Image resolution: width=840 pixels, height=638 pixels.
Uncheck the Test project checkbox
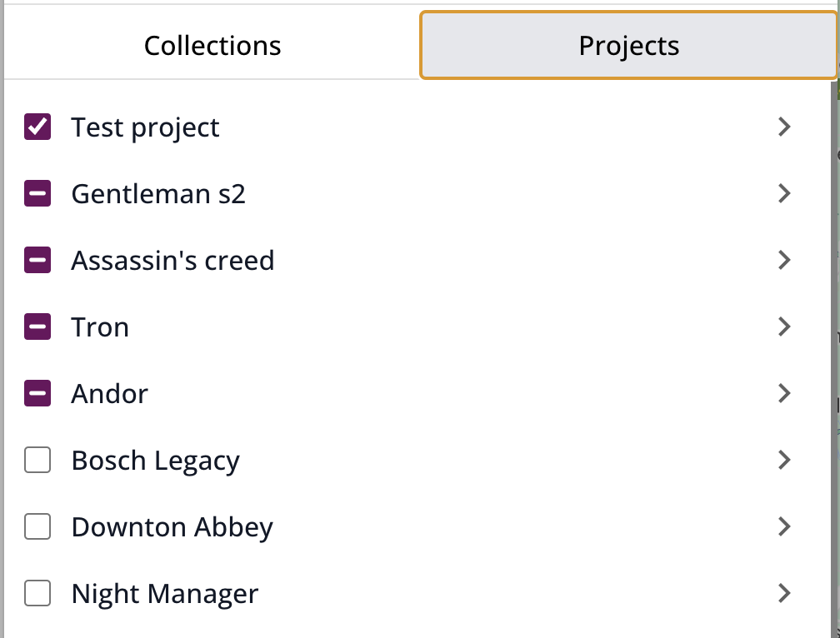[37, 127]
